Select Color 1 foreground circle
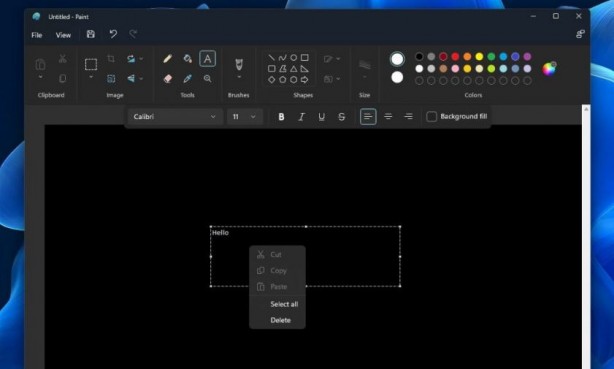 click(x=397, y=59)
